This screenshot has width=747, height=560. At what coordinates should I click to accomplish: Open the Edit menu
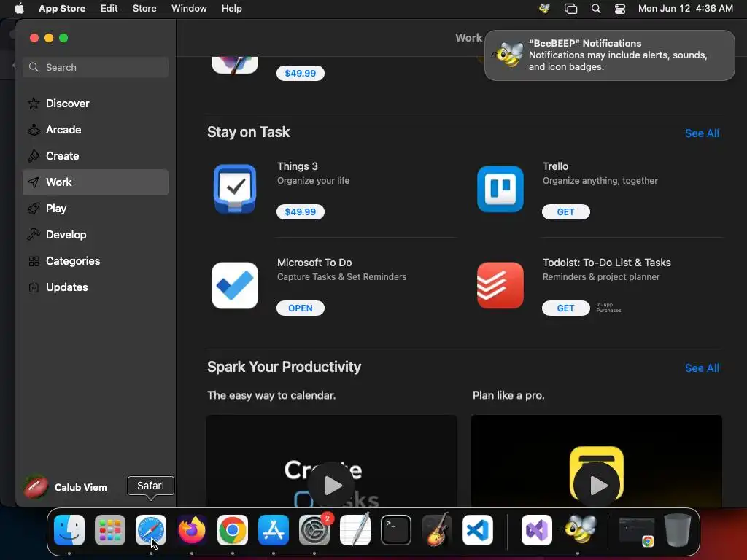click(109, 9)
